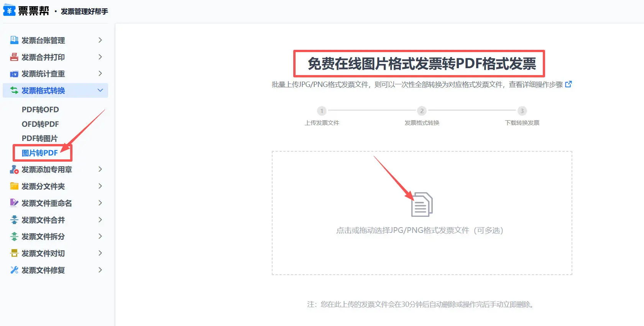Click the 发票添加专用章 stamp icon
644x326 pixels.
click(x=14, y=169)
